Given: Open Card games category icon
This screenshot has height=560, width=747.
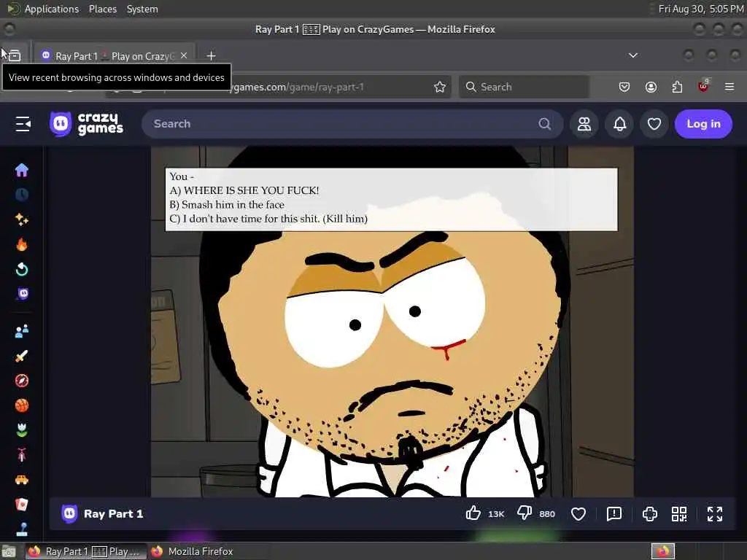Looking at the screenshot, I should (x=21, y=505).
